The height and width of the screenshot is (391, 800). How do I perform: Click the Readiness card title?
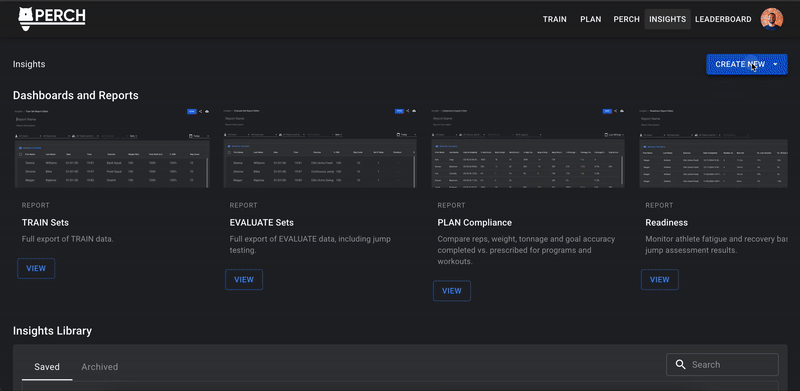point(666,223)
